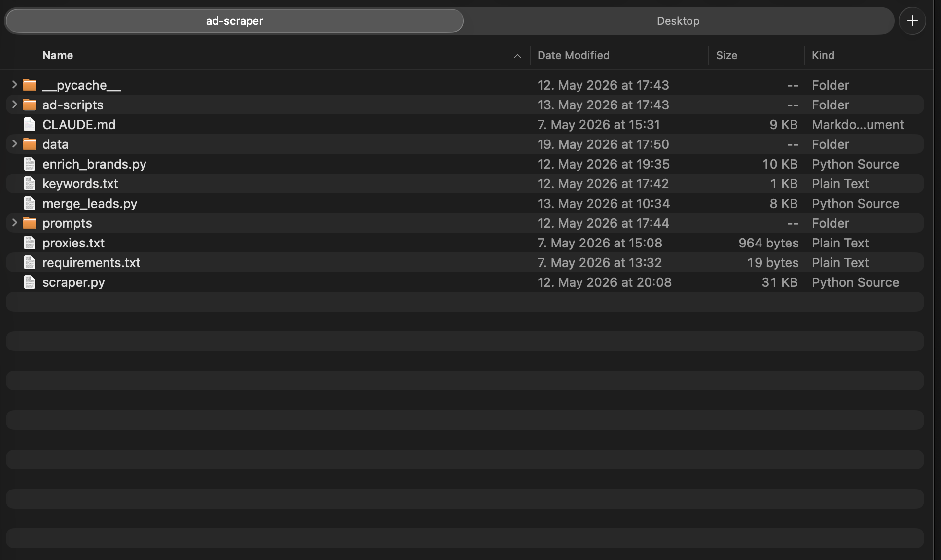
Task: Click the 'Markdo...ument' kind cell
Action: pos(858,125)
